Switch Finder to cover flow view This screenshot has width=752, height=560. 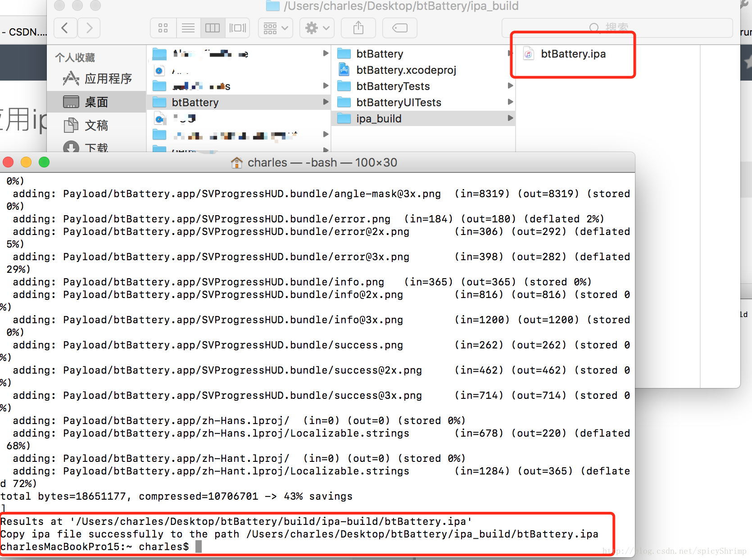tap(238, 28)
